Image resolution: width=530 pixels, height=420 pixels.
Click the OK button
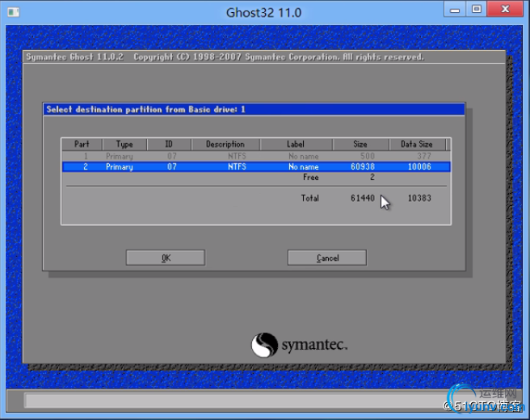pyautogui.click(x=166, y=258)
